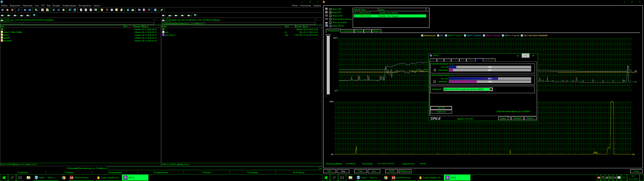The width and height of the screenshot is (644, 181).
Task: Open the reference processor dropdown in CPU-Z
Action: [x=491, y=89]
